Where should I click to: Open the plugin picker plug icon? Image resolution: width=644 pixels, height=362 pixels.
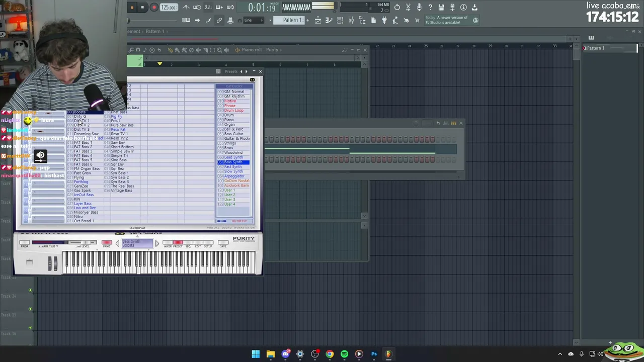[x=384, y=21]
